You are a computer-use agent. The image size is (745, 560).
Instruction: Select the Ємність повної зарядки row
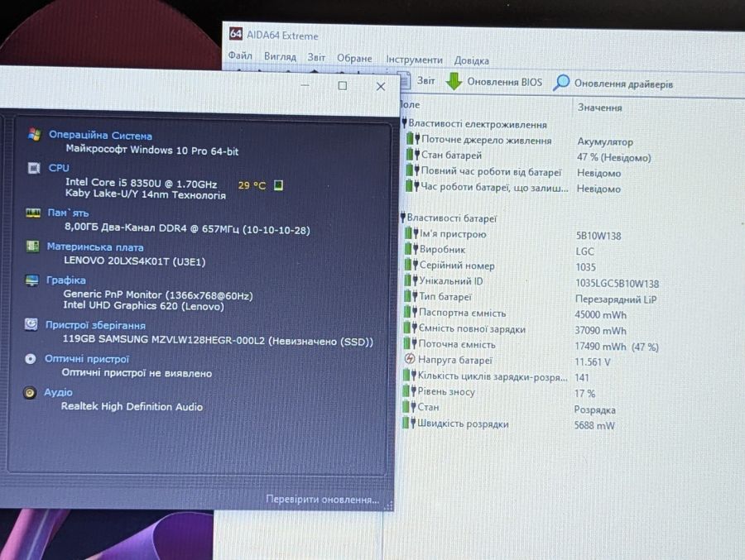click(x=515, y=329)
